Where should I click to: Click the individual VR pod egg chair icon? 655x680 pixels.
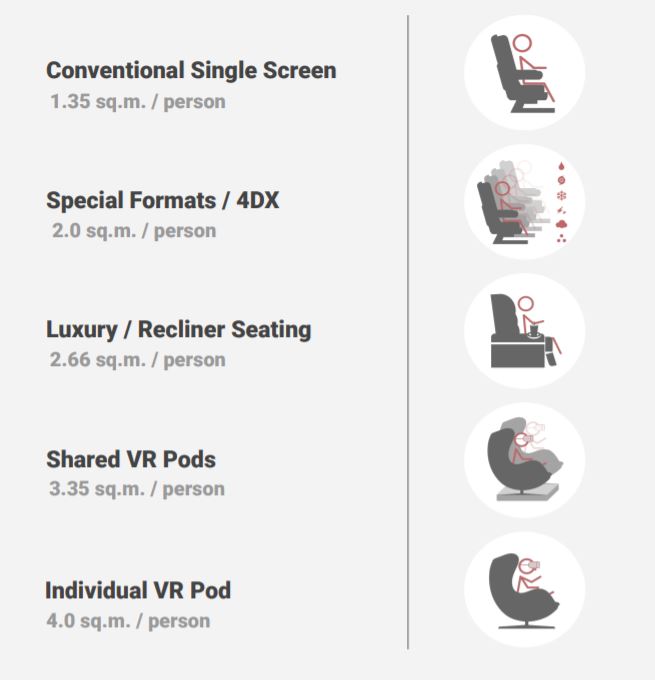522,590
